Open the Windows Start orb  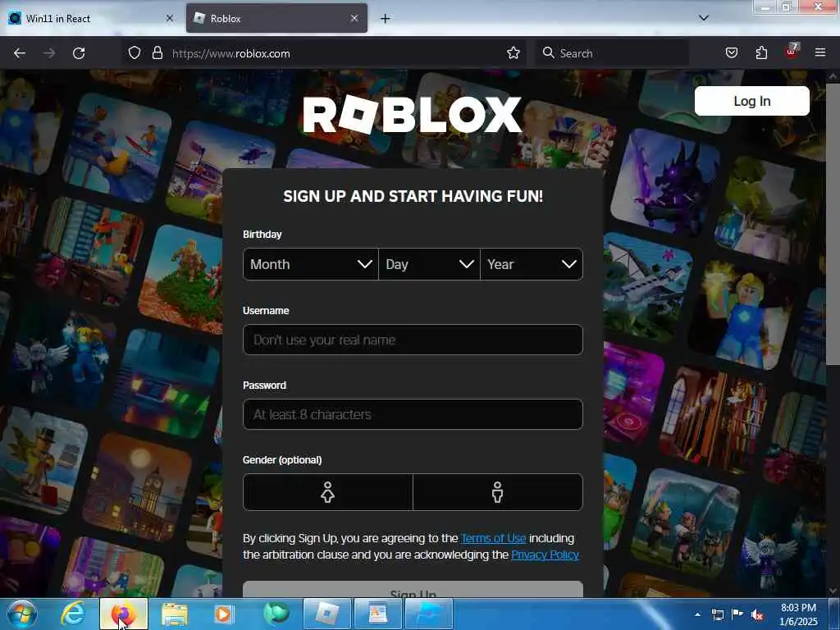coord(22,614)
